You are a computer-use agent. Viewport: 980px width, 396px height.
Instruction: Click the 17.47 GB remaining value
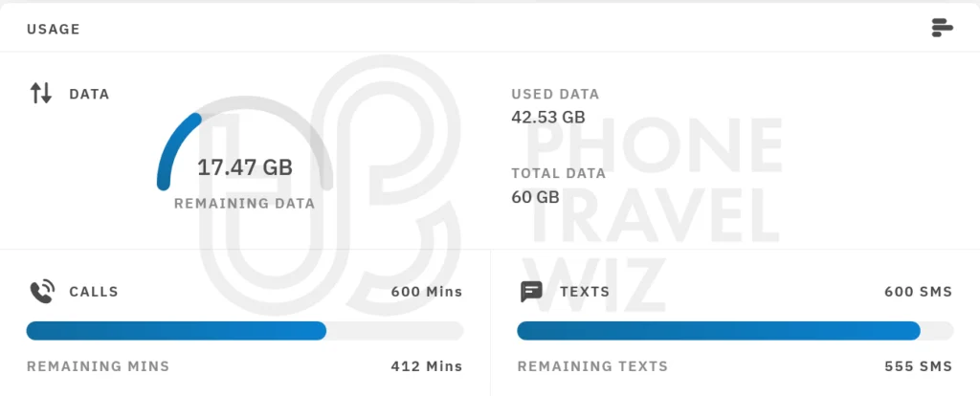tap(245, 167)
